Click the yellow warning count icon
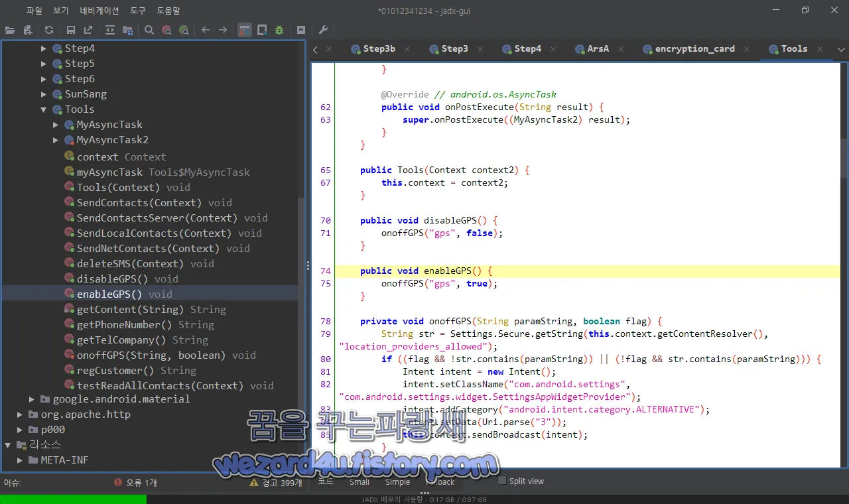 click(x=254, y=483)
